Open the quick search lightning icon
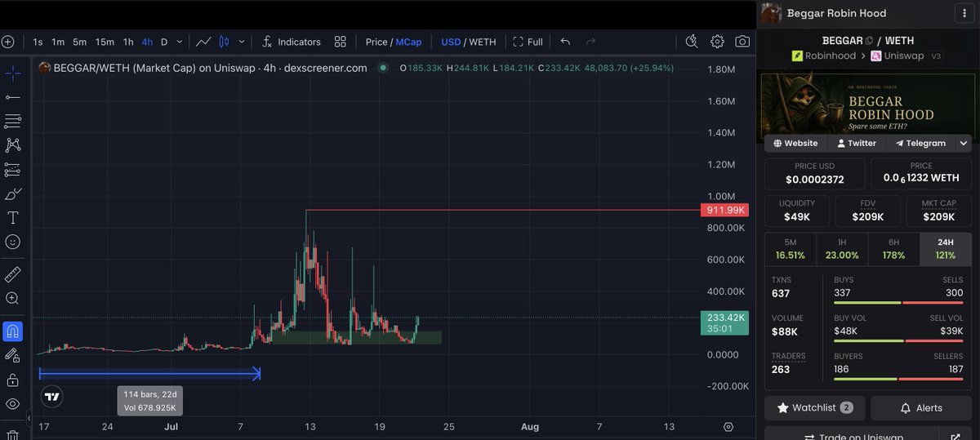The height and width of the screenshot is (440, 980). pos(692,42)
